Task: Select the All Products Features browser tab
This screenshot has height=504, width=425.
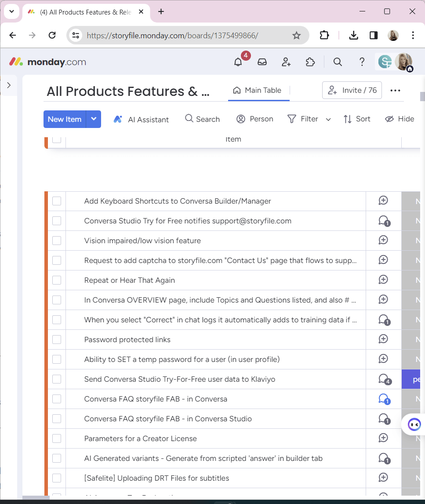Action: pyautogui.click(x=86, y=12)
